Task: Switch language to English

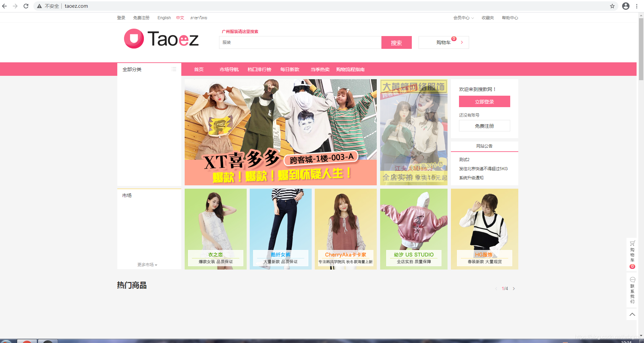Action: coord(164,18)
